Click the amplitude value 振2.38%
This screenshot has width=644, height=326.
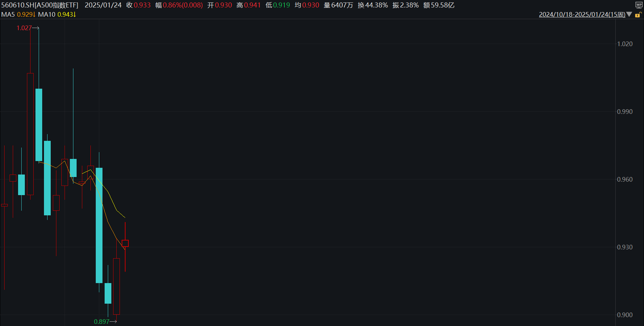[x=405, y=5]
